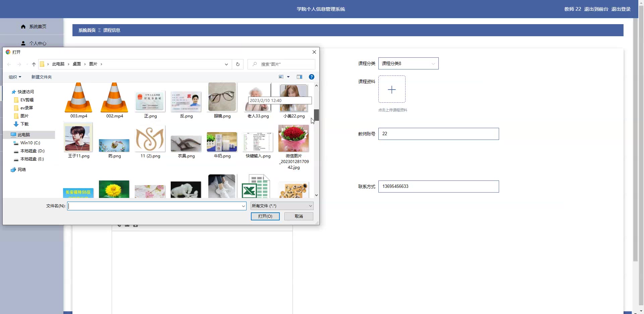Click the 联系方式 phone number field
Viewport: 644px width, 314px height.
tap(438, 187)
